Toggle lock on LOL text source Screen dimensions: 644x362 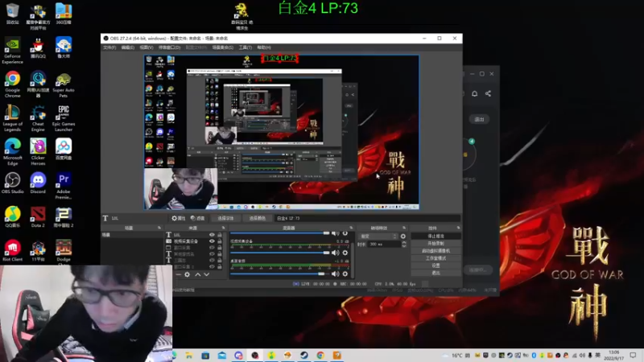tap(220, 235)
